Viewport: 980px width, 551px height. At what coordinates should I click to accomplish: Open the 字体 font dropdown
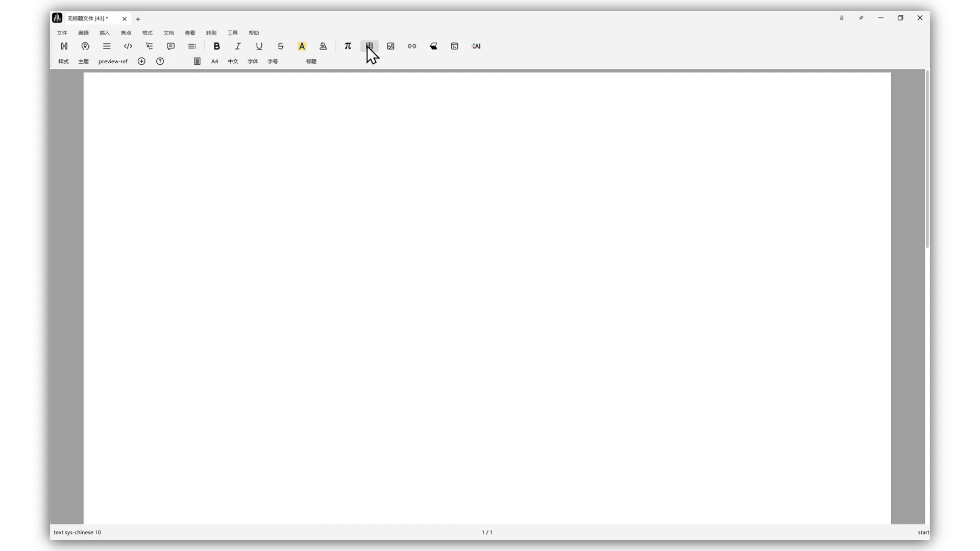click(x=253, y=61)
